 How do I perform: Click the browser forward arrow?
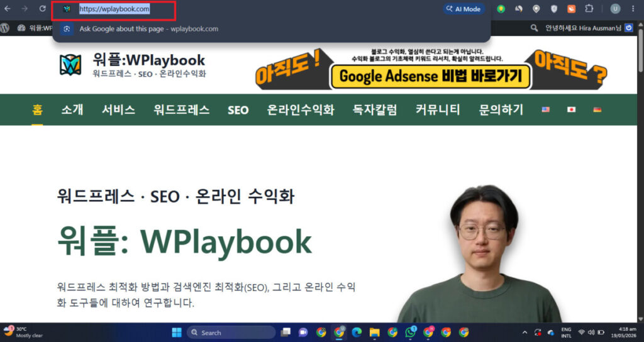pos(25,9)
